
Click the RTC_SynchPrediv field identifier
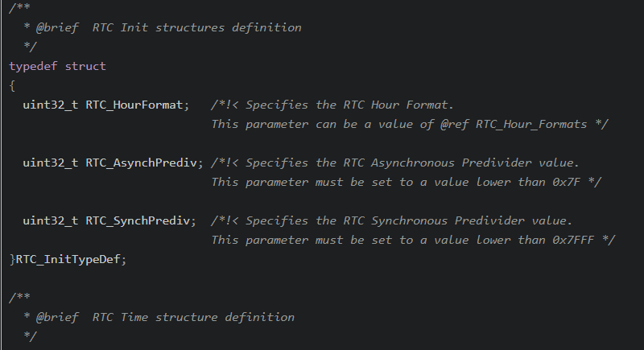tap(138, 220)
